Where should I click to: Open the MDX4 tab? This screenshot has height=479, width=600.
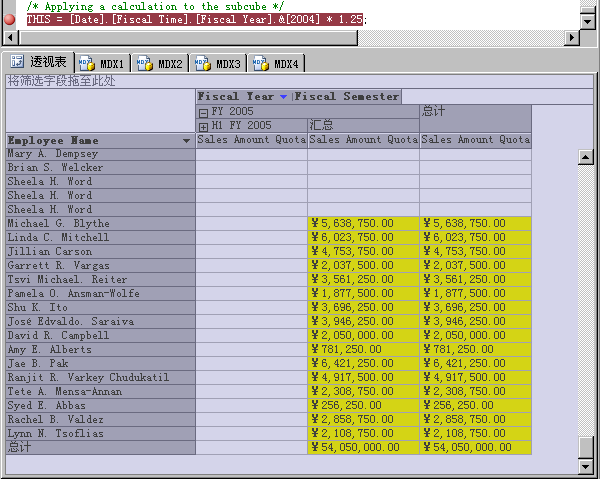click(276, 63)
